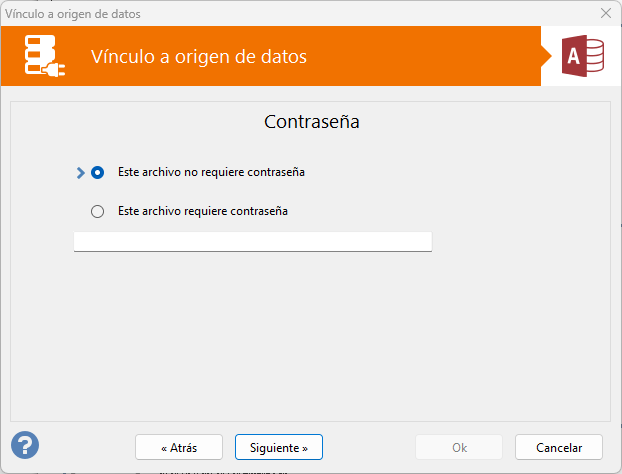622x474 pixels.
Task: Click the Contraseña section heading
Action: (x=311, y=123)
